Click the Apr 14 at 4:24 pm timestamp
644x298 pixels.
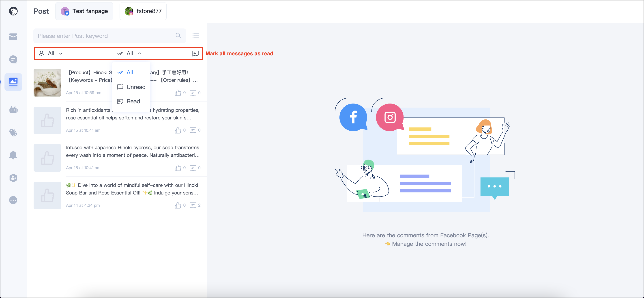coord(83,205)
